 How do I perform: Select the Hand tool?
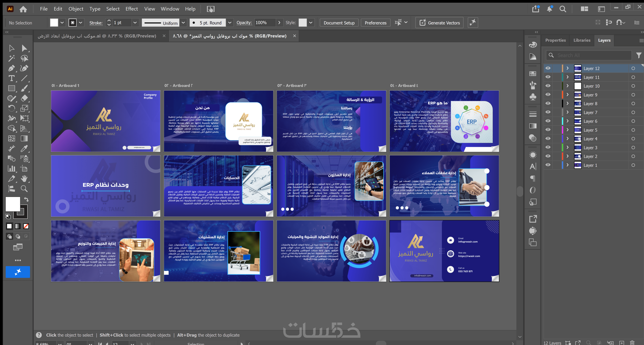(24, 179)
